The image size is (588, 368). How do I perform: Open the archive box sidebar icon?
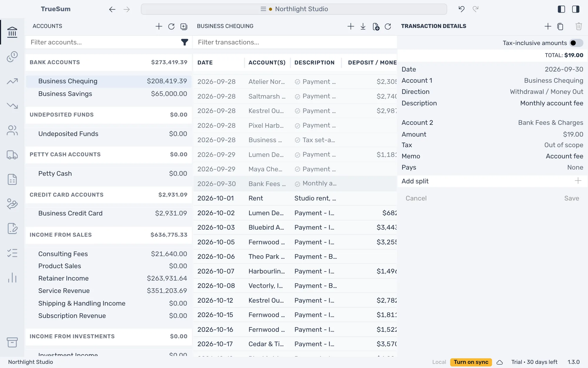pyautogui.click(x=12, y=342)
